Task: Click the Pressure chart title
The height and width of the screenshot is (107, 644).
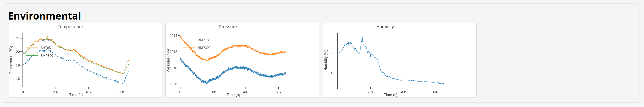Action: pyautogui.click(x=228, y=27)
